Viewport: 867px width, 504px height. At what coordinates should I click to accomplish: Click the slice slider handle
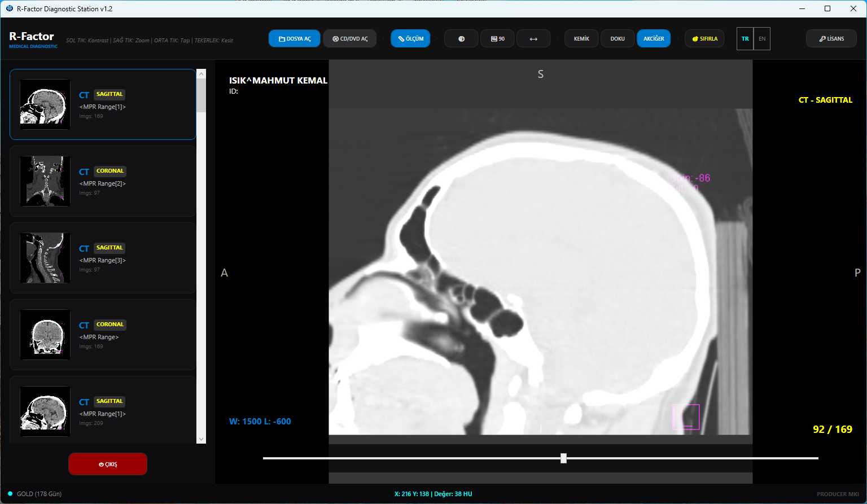563,458
